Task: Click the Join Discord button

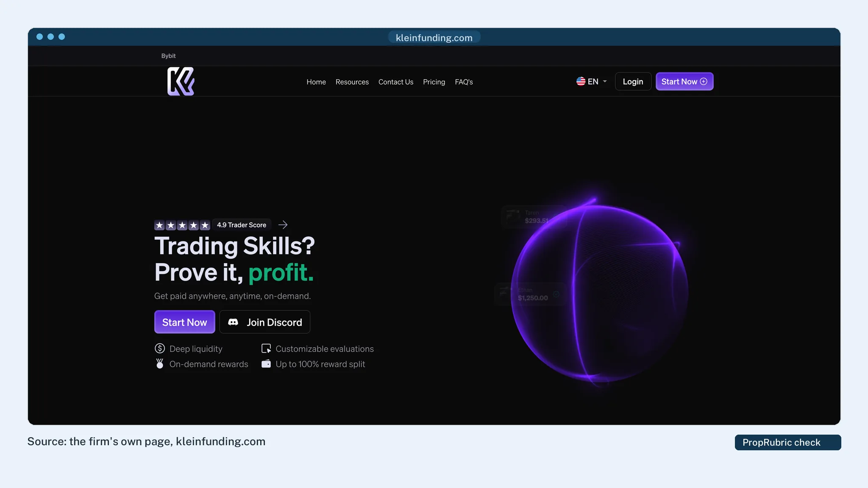Action: point(265,322)
